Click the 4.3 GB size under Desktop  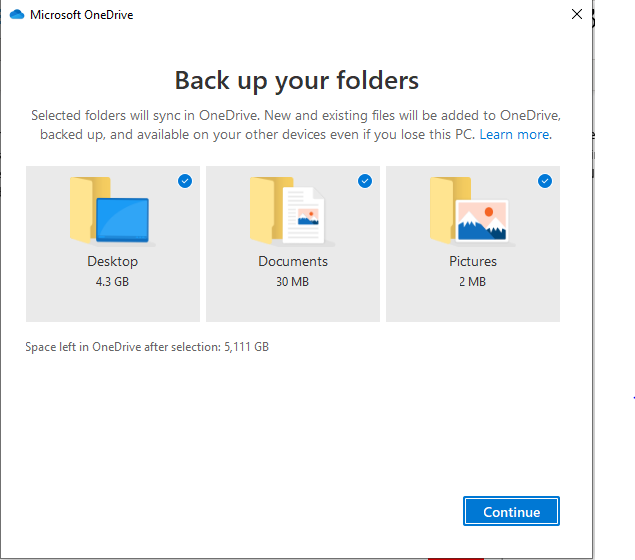click(112, 282)
